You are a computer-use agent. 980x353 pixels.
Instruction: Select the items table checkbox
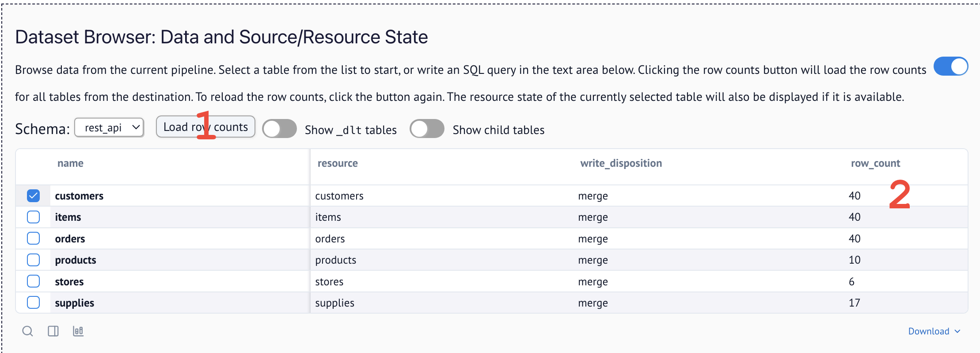(x=33, y=216)
